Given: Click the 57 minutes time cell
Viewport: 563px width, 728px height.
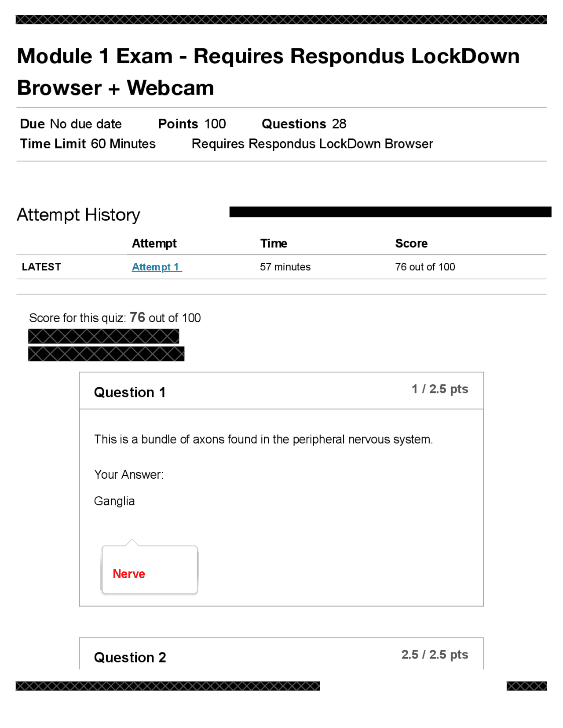Looking at the screenshot, I should [285, 267].
